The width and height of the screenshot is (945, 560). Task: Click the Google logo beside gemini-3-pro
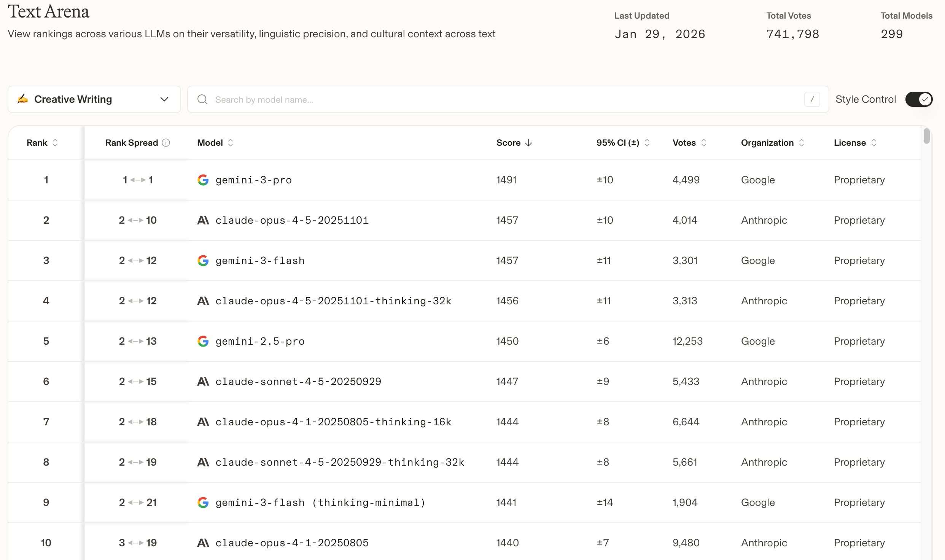click(203, 180)
